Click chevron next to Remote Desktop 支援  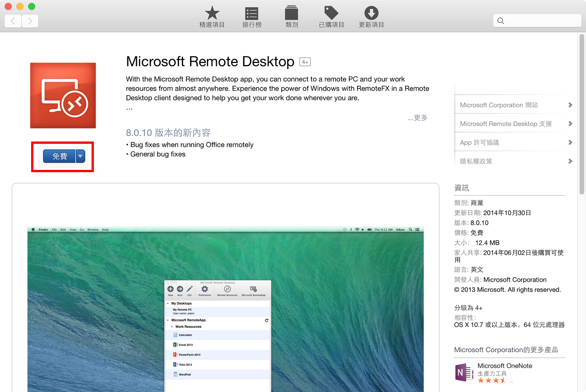tap(570, 124)
